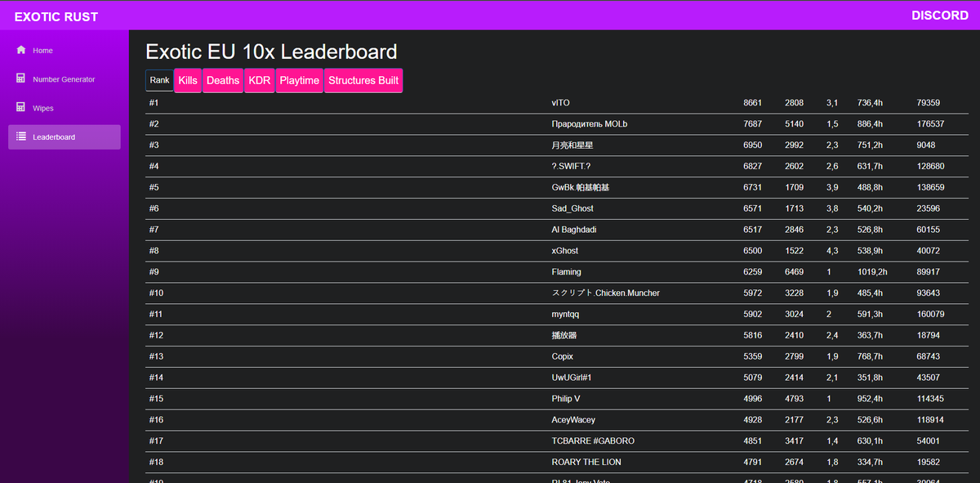Click rank #5 cell
The height and width of the screenshot is (483, 980).
click(154, 188)
